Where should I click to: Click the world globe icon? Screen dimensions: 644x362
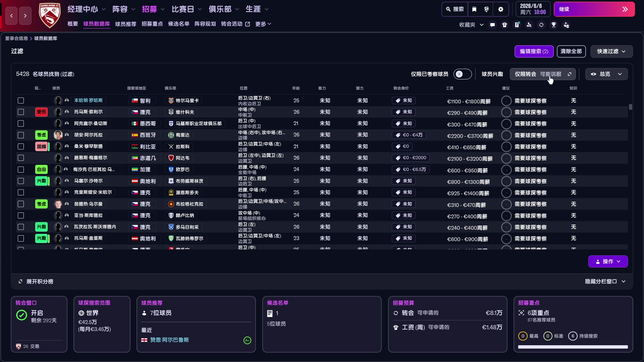click(x=487, y=9)
